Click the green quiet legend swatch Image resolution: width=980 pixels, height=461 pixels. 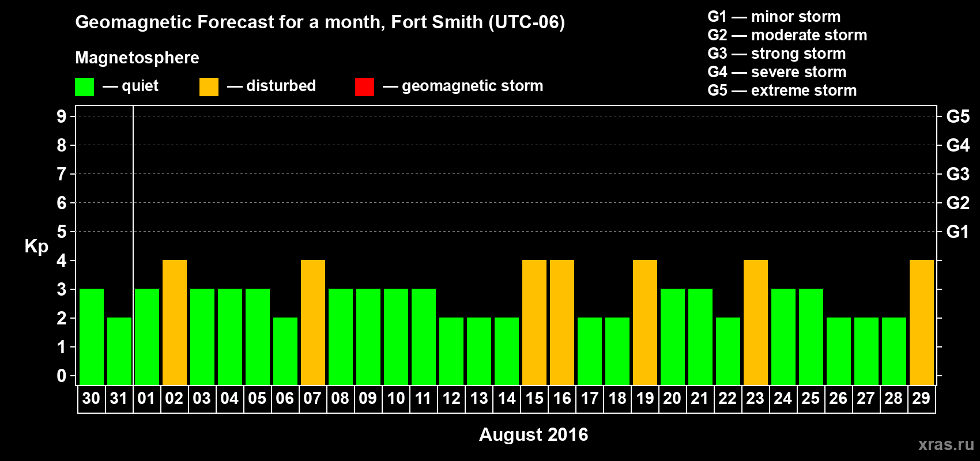(x=85, y=87)
